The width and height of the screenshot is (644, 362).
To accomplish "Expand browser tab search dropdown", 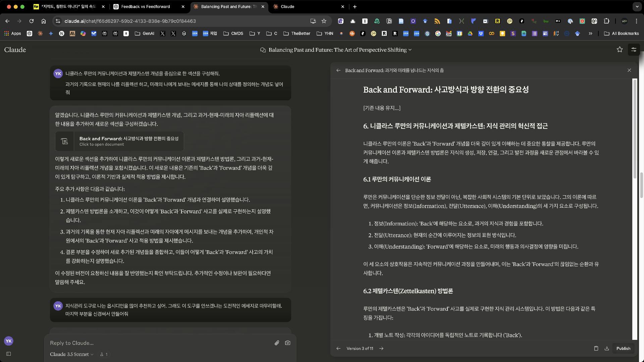I will coord(637,6).
